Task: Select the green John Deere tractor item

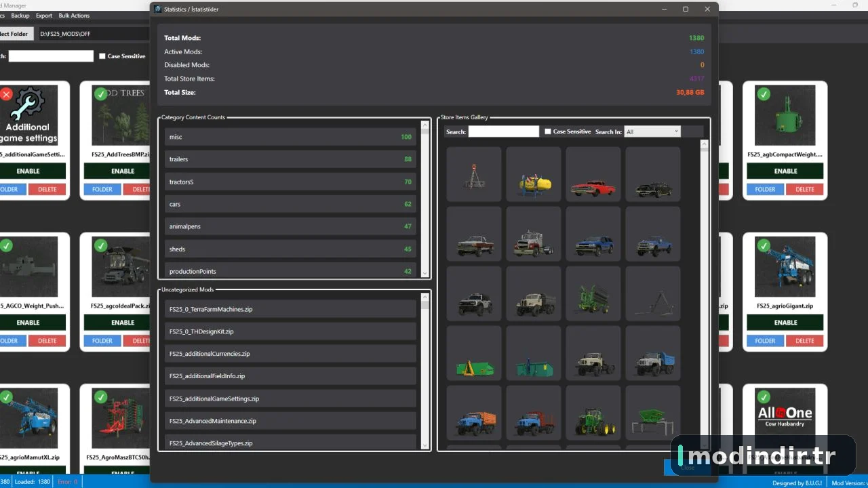Action: point(593,413)
